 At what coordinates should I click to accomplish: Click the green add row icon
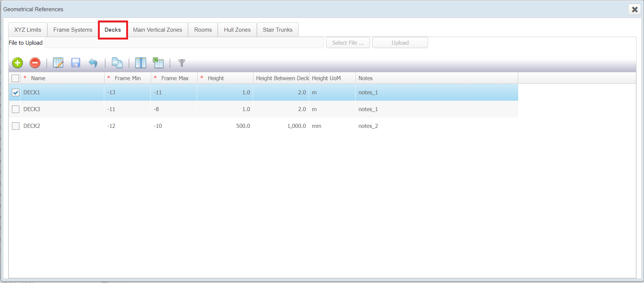[x=17, y=63]
